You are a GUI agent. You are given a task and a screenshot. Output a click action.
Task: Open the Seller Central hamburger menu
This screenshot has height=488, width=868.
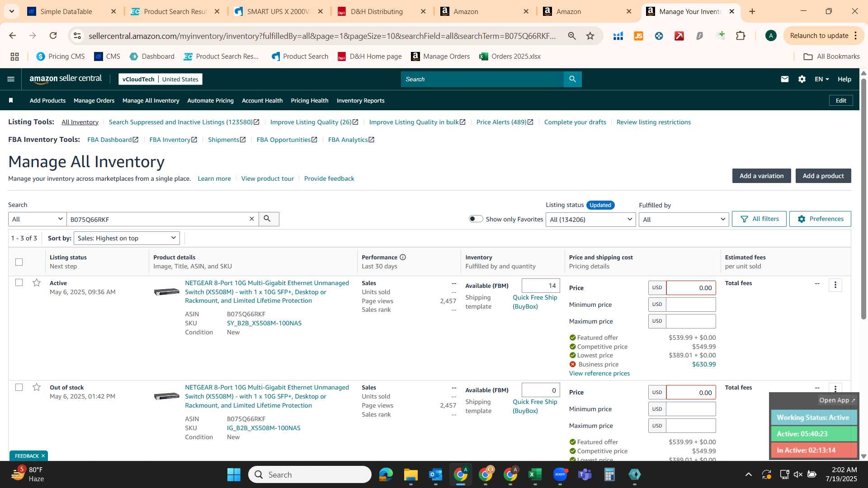11,79
